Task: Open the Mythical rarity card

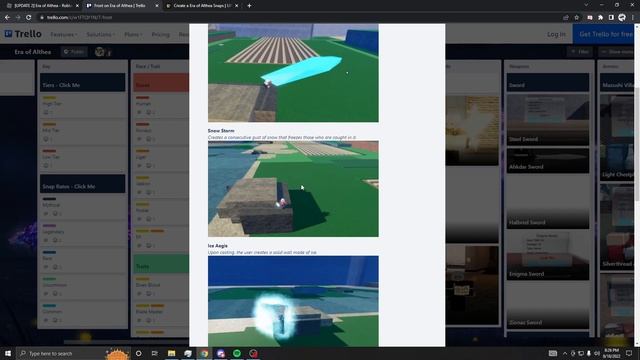Action: click(82, 207)
